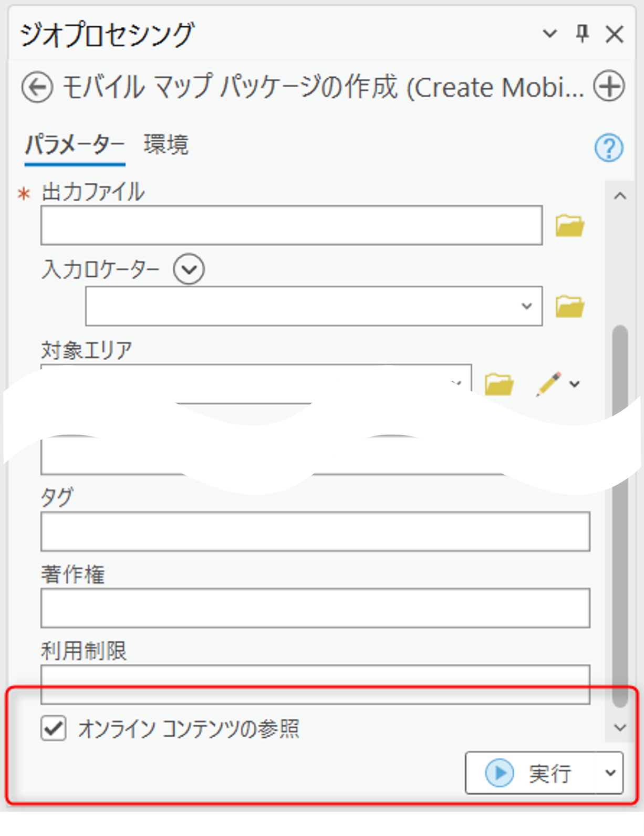
Task: Browse folder for 対象エリア
Action: click(499, 384)
